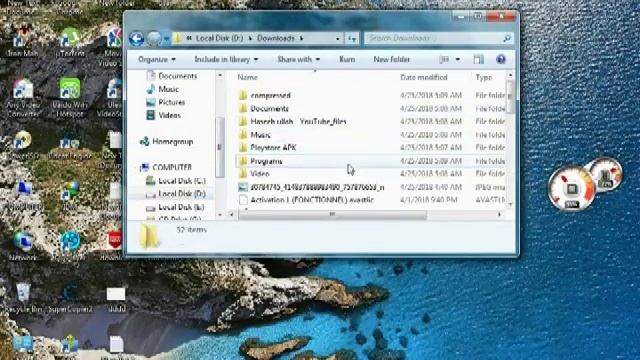
Task: Click the Burn toolbar button
Action: [347, 60]
